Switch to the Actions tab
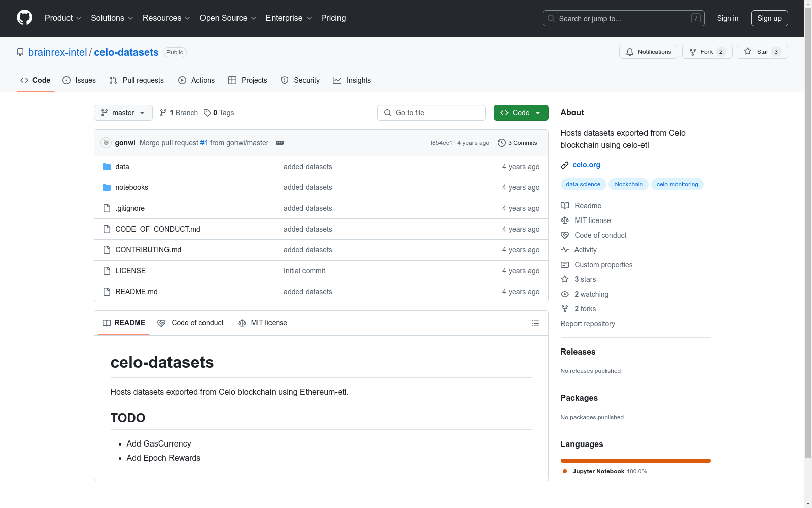Viewport: 812px width, 508px height. click(x=196, y=80)
